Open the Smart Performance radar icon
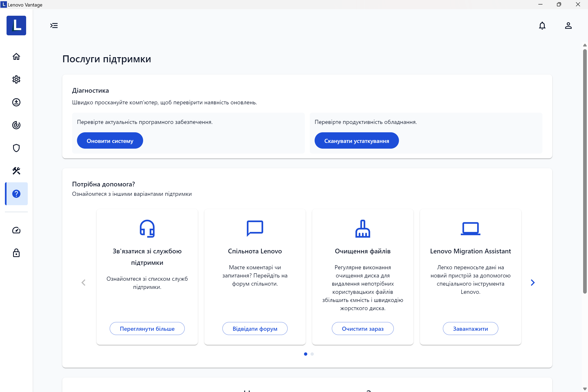 click(16, 125)
